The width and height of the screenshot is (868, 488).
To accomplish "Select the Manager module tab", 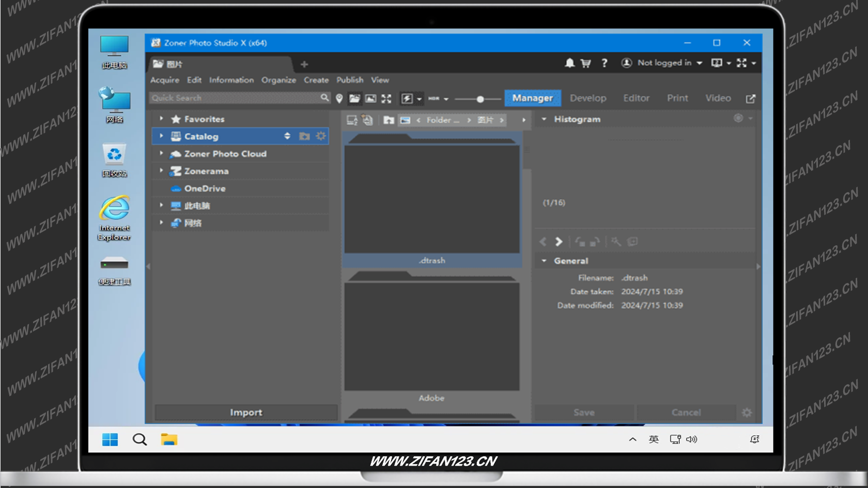I will coord(533,98).
